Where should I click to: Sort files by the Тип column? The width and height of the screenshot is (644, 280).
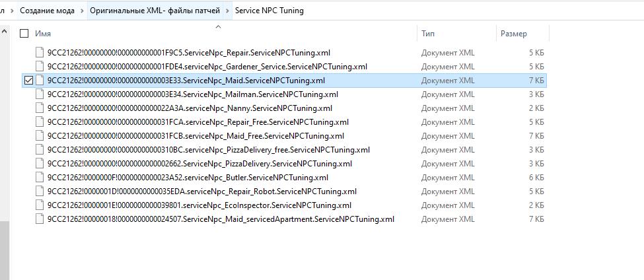tap(428, 34)
